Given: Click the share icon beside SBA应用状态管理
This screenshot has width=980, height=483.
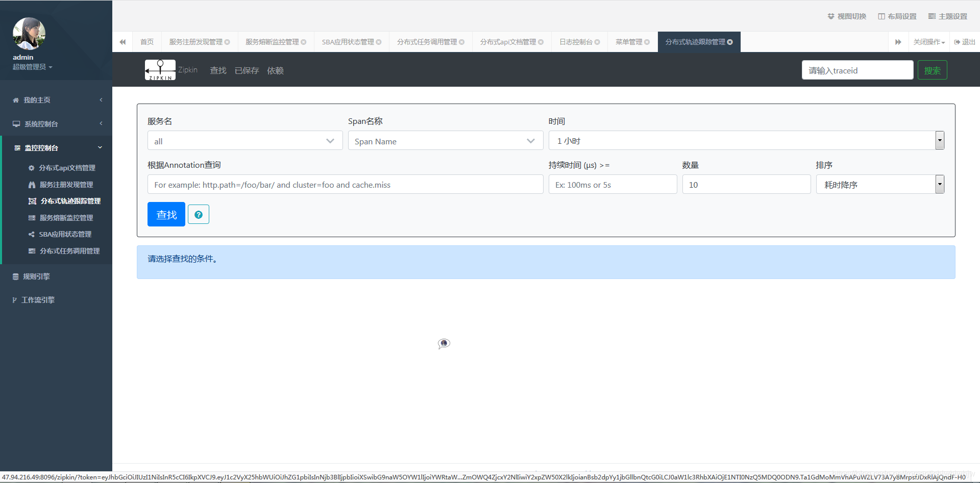Looking at the screenshot, I should [32, 234].
